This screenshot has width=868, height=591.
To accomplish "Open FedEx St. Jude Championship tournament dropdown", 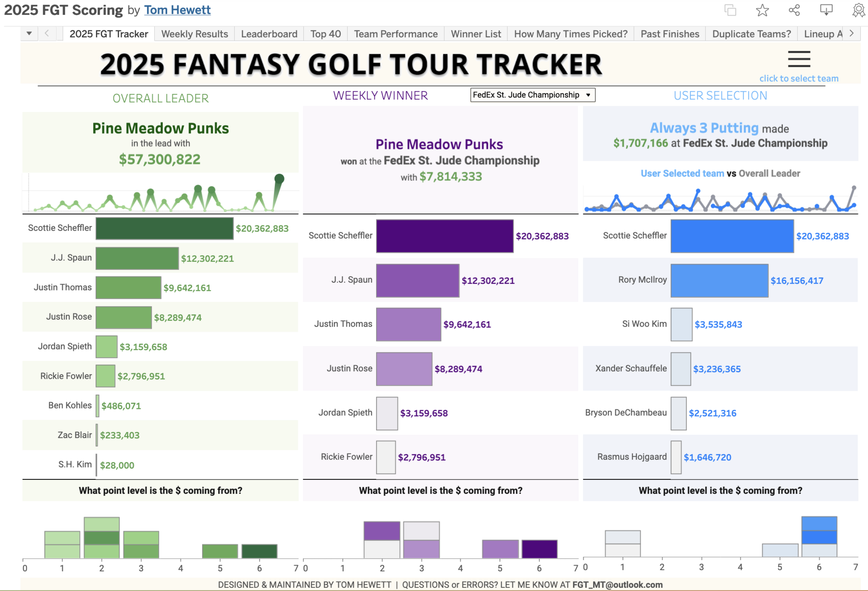I will point(532,95).
